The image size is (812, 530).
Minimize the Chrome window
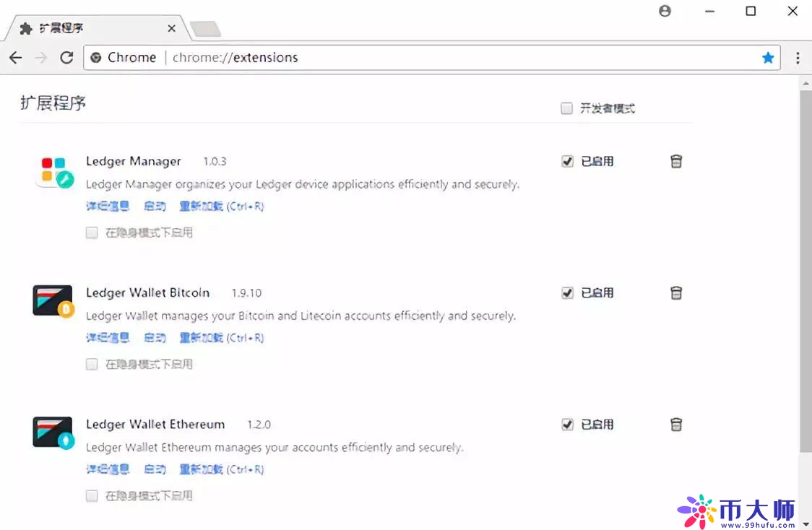(x=709, y=11)
